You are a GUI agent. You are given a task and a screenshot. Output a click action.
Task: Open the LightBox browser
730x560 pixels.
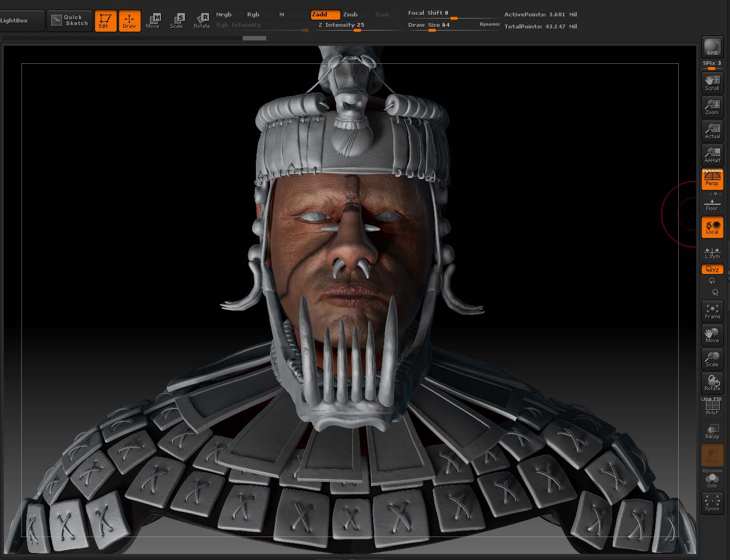point(21,21)
